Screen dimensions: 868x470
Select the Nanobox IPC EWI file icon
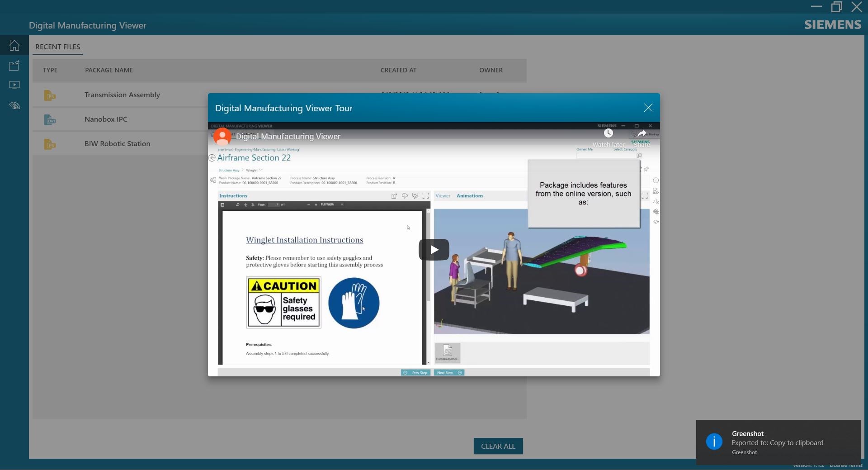click(50, 119)
